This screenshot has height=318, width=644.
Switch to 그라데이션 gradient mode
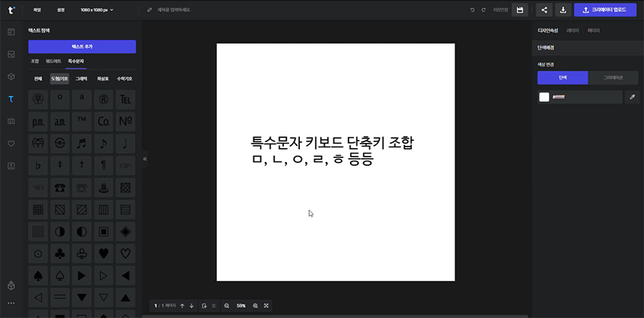(x=613, y=78)
